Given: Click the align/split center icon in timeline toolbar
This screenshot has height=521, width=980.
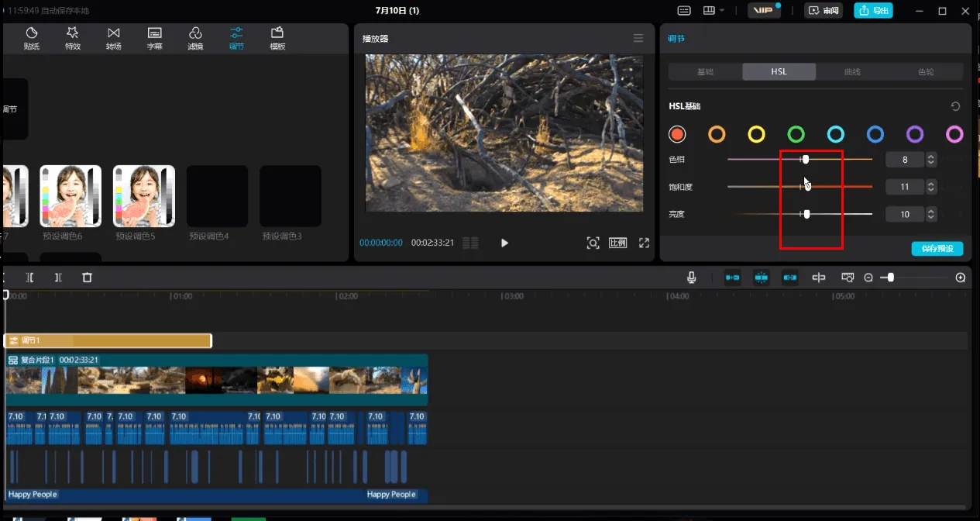Looking at the screenshot, I should point(819,278).
